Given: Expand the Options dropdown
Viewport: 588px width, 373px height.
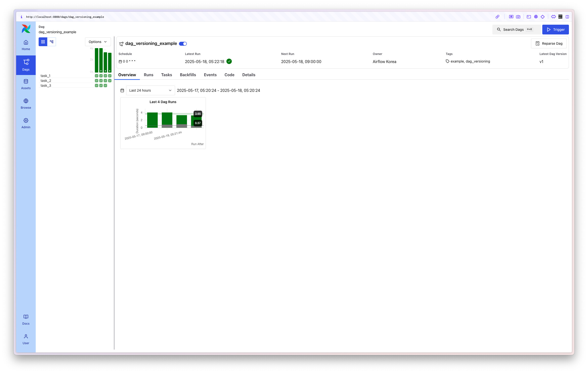Looking at the screenshot, I should tap(98, 42).
